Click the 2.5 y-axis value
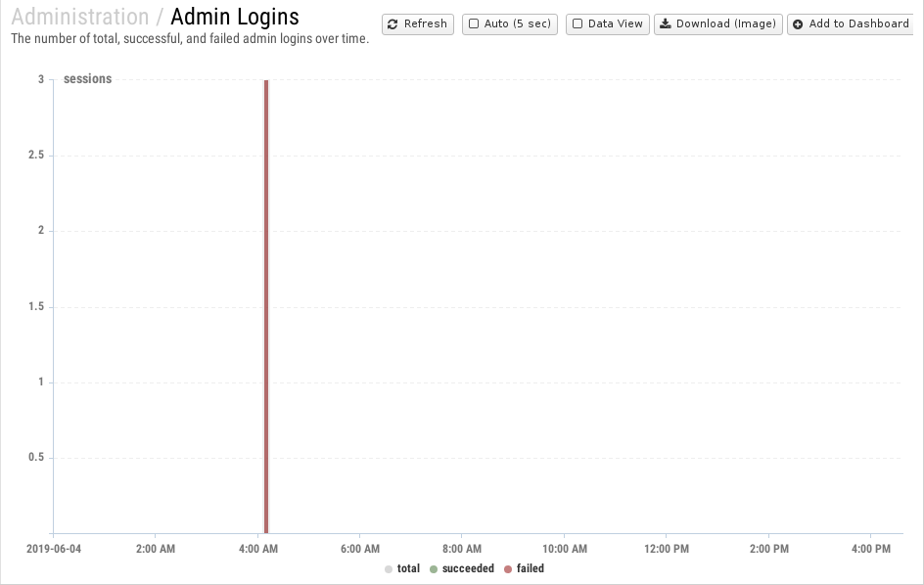924x585 pixels. coord(36,155)
